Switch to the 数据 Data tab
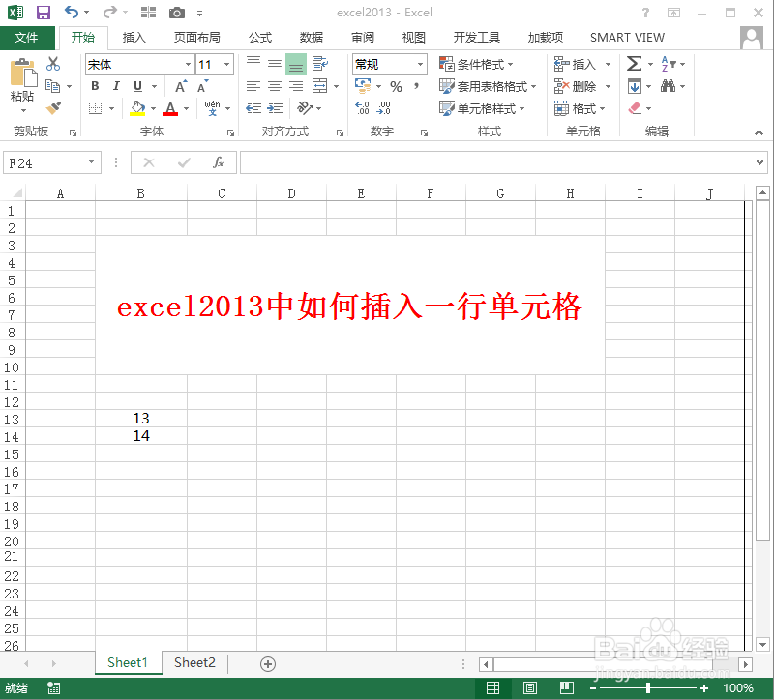 coord(312,38)
